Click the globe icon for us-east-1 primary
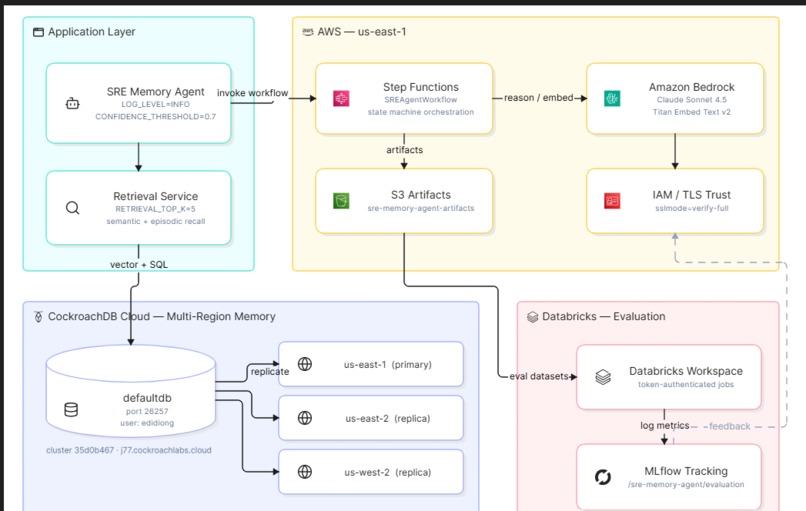Viewport: 806px width, 511px height. (x=305, y=364)
